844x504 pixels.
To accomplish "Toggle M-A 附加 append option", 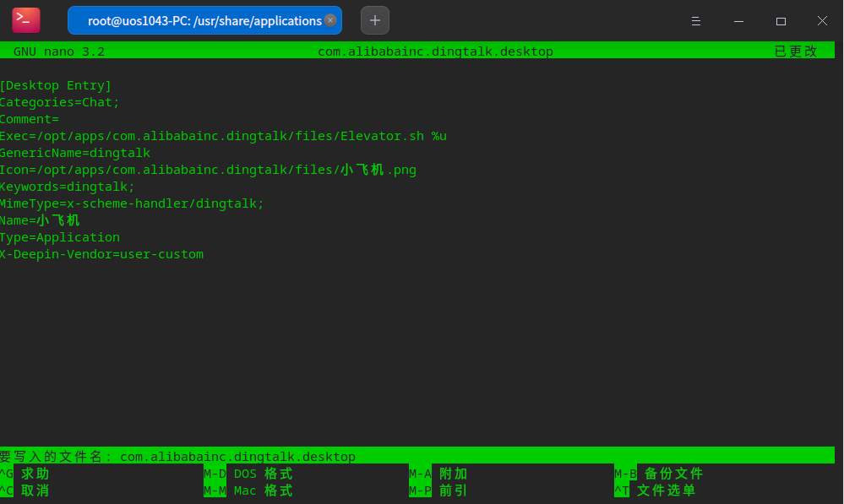I will (x=438, y=474).
